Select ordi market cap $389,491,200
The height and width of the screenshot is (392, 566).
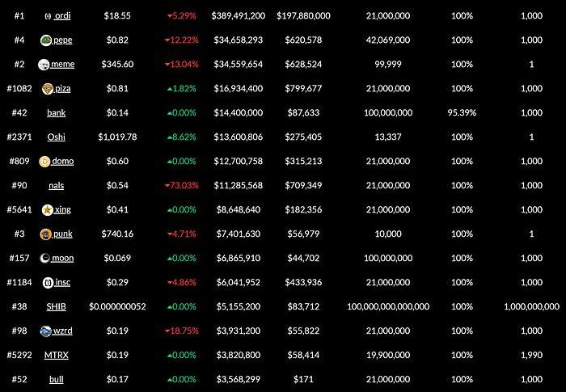point(239,16)
